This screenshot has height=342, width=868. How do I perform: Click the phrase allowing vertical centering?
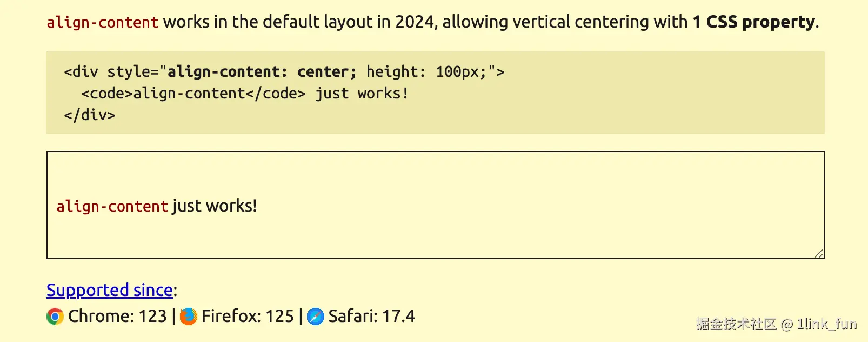[542, 22]
